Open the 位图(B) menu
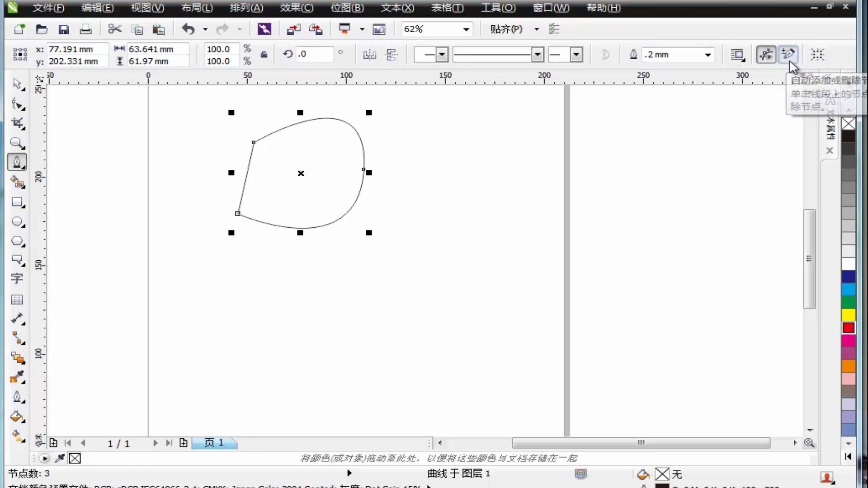The height and width of the screenshot is (488, 868). tap(347, 8)
